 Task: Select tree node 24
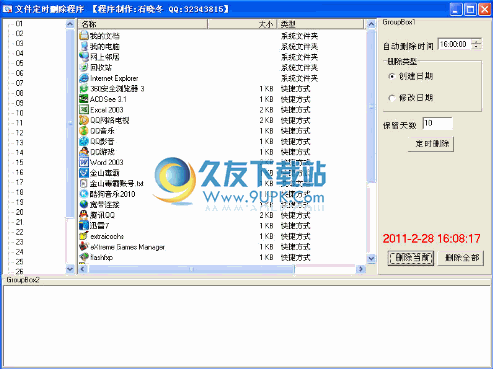pos(19,252)
